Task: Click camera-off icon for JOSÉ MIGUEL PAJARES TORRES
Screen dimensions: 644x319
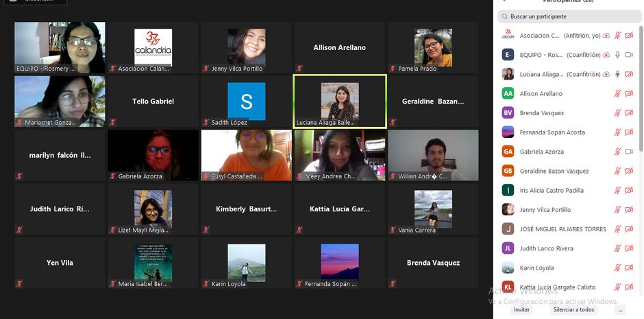Action: [629, 229]
